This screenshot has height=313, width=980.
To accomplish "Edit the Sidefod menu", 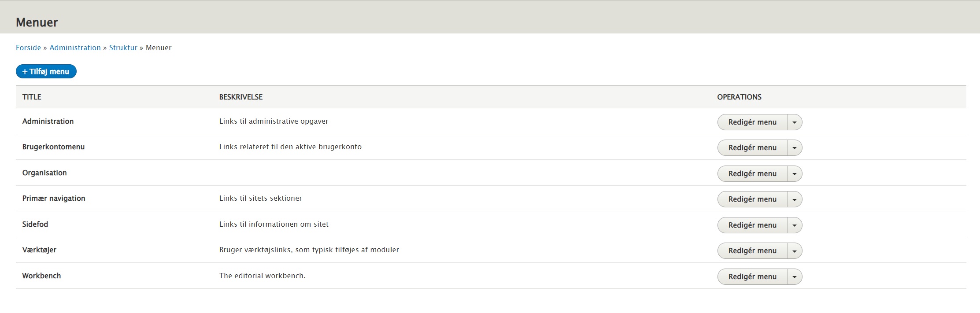I will click(752, 225).
